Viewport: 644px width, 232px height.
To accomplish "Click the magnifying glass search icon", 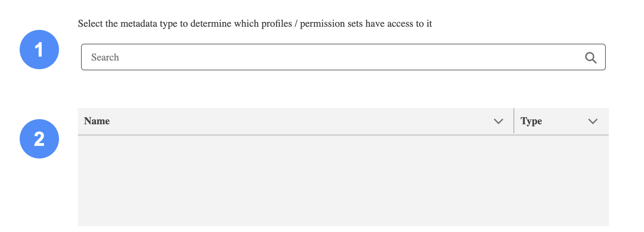I will point(591,58).
